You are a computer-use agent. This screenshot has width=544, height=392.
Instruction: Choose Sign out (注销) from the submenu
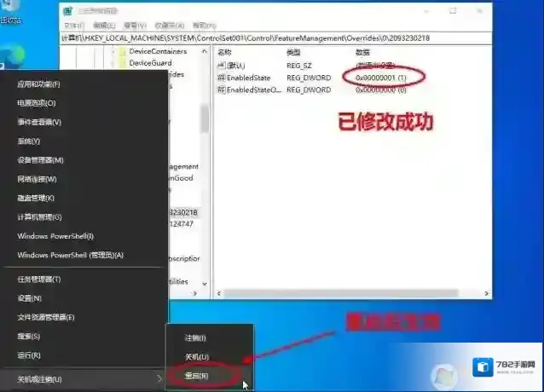click(x=195, y=337)
